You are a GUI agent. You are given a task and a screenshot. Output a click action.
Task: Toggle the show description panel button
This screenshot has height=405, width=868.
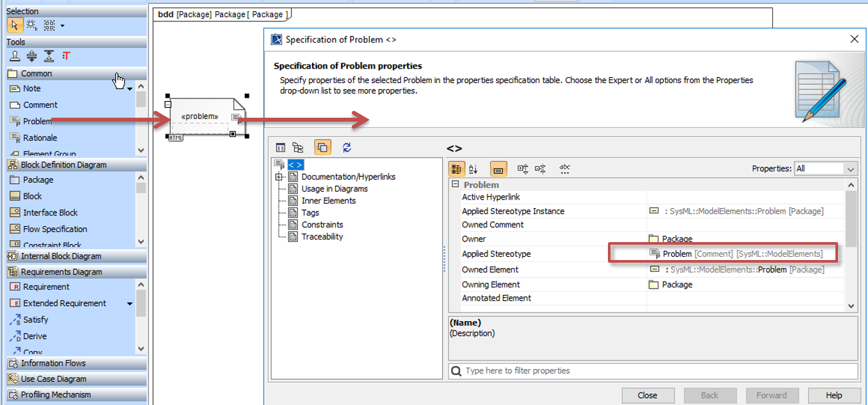(x=498, y=169)
